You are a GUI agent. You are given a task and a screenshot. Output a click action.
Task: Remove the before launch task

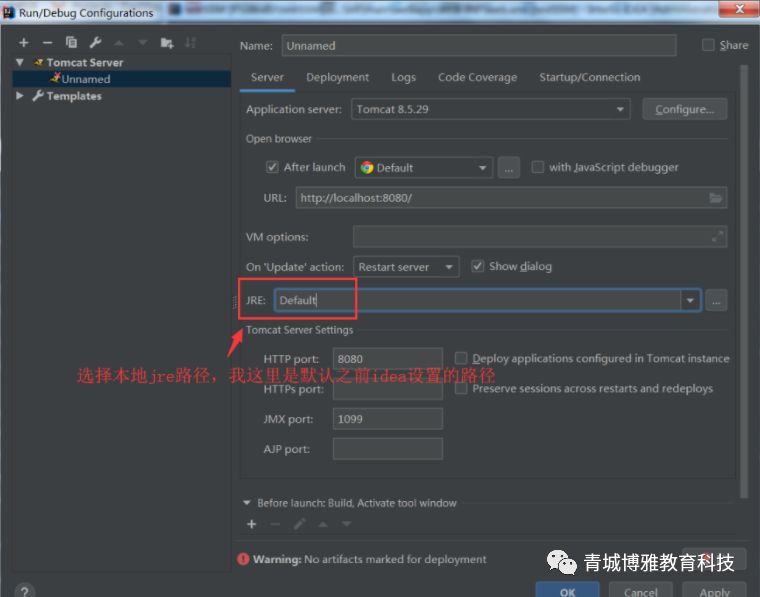(x=275, y=524)
